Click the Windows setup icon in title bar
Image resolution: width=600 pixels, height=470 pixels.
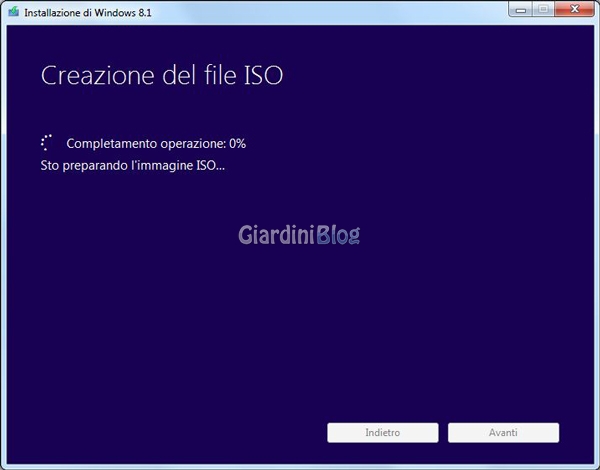(13, 12)
